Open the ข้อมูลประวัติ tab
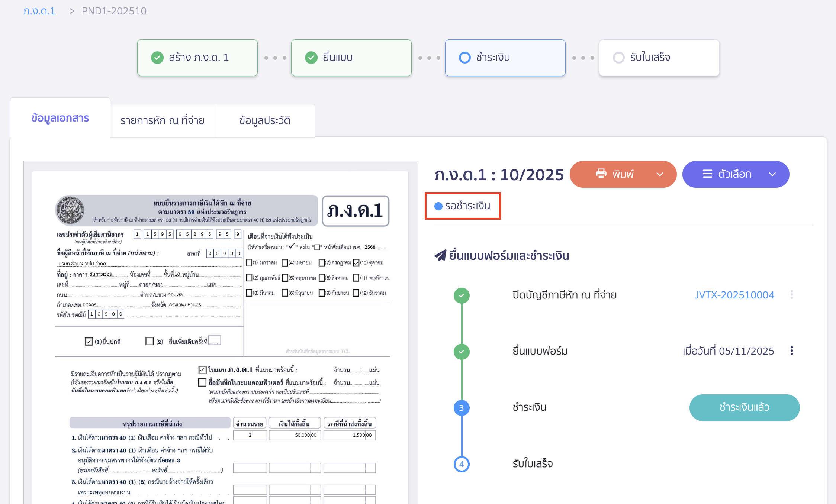The width and height of the screenshot is (836, 504). pos(265,120)
